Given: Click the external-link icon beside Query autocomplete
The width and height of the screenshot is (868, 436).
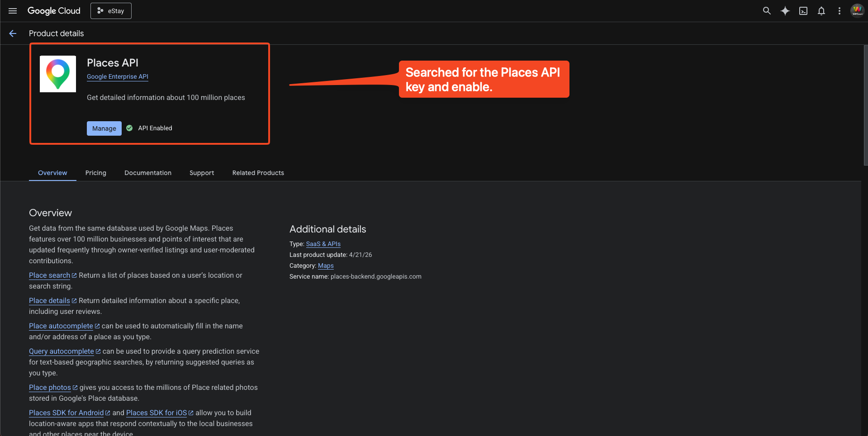Looking at the screenshot, I should [x=98, y=351].
